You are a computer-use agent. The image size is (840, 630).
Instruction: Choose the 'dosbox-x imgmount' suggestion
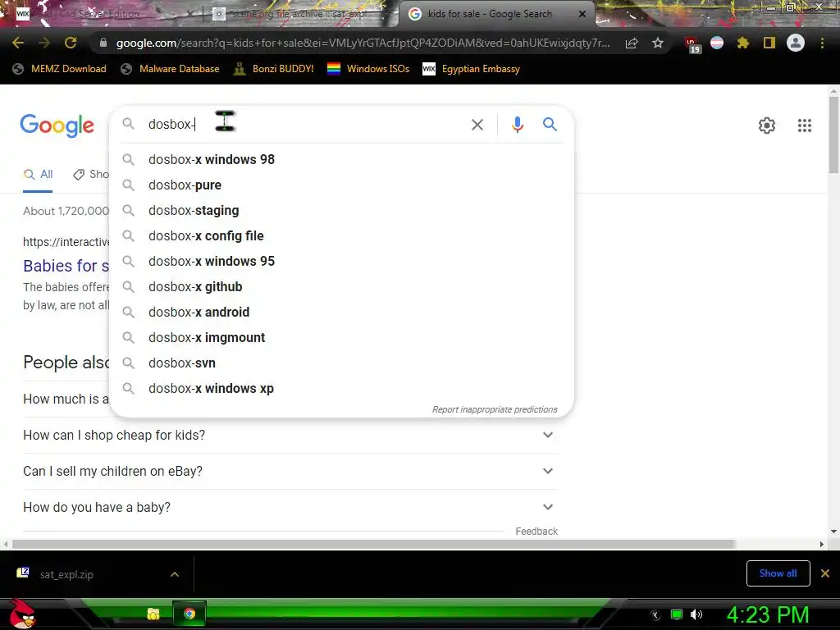(341, 337)
